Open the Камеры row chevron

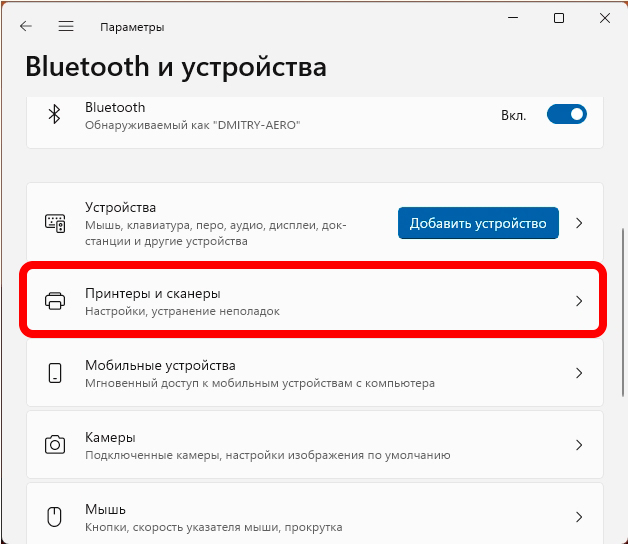point(579,445)
